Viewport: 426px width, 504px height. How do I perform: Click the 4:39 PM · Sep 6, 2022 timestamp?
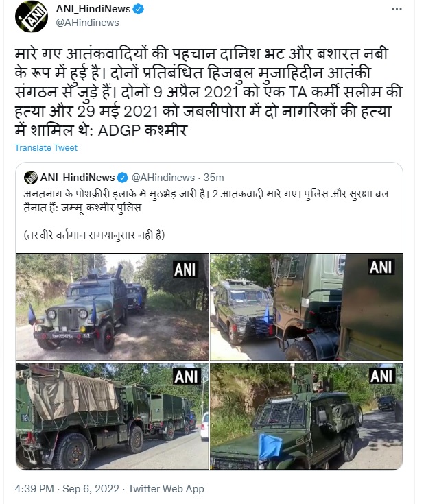coord(67,488)
